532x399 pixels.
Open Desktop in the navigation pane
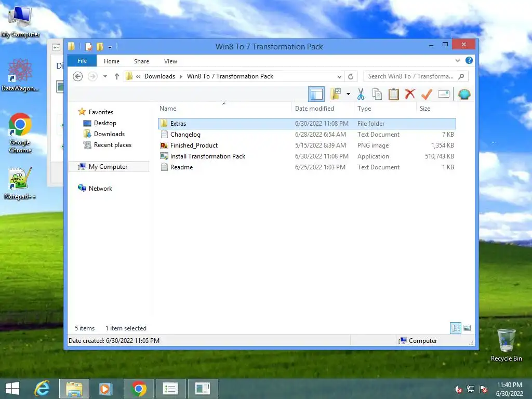[x=105, y=123]
